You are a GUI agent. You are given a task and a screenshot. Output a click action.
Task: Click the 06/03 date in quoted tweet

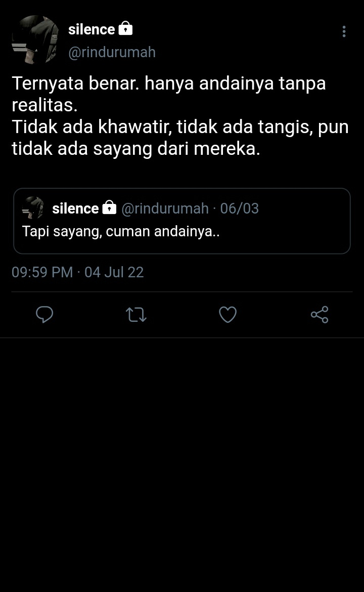click(x=240, y=208)
